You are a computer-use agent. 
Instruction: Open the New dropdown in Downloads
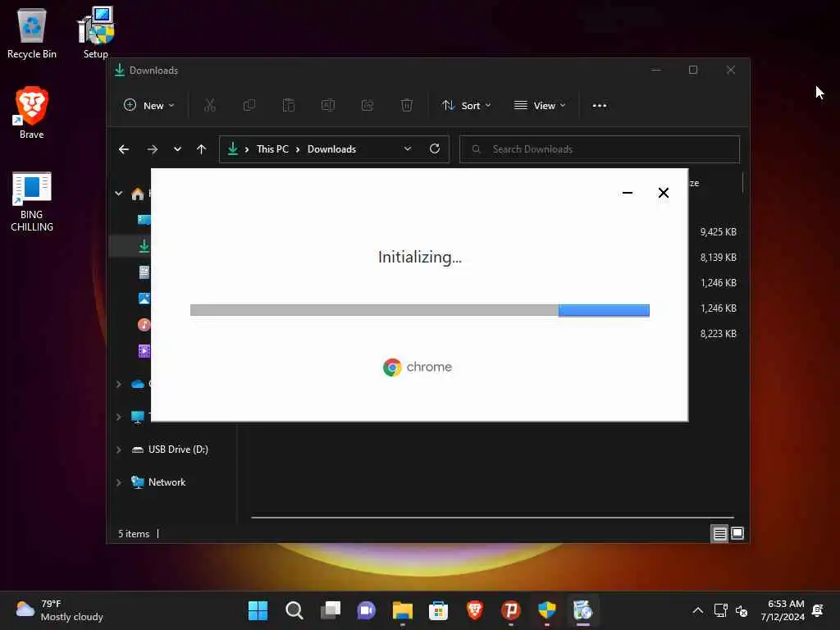point(149,106)
